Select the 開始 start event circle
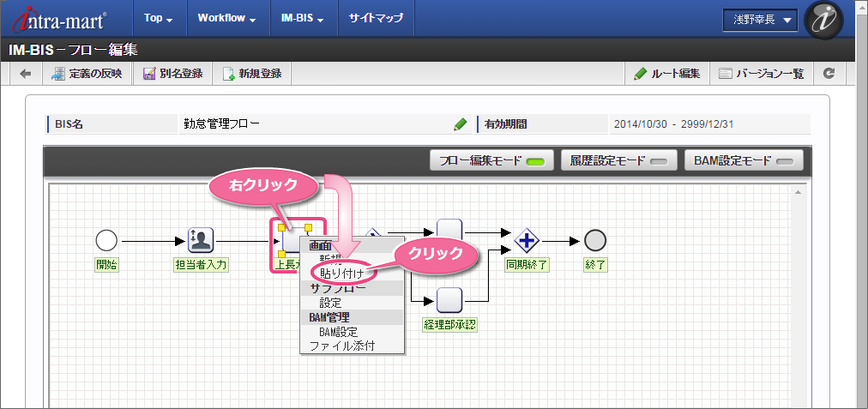The image size is (868, 409). pos(106,241)
